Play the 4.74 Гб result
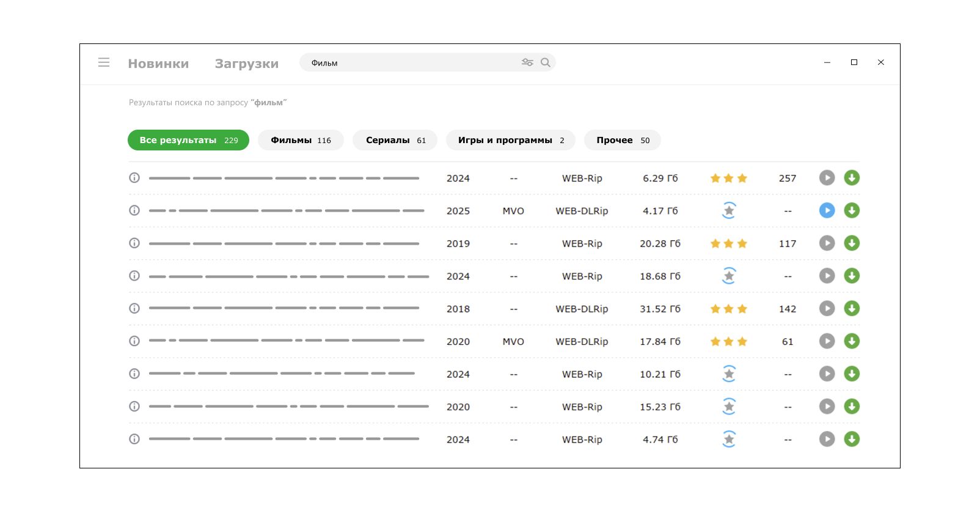The image size is (980, 510). (x=827, y=439)
